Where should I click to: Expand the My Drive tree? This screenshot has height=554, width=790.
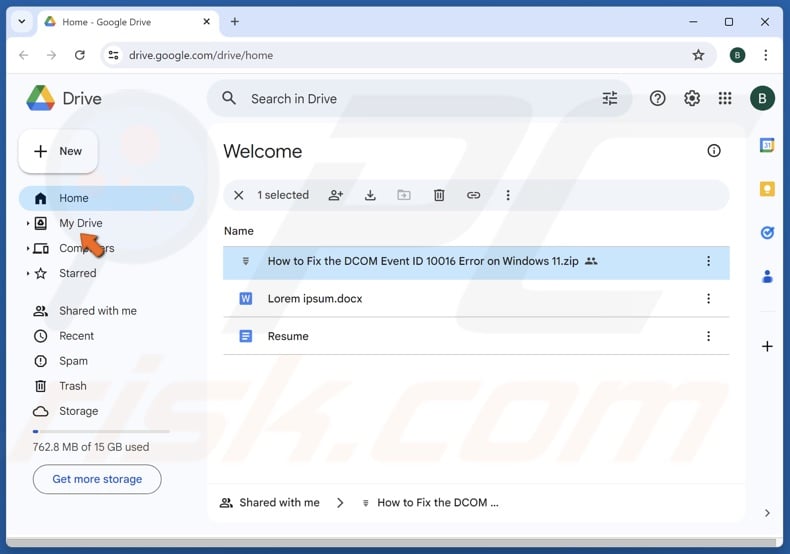[28, 223]
